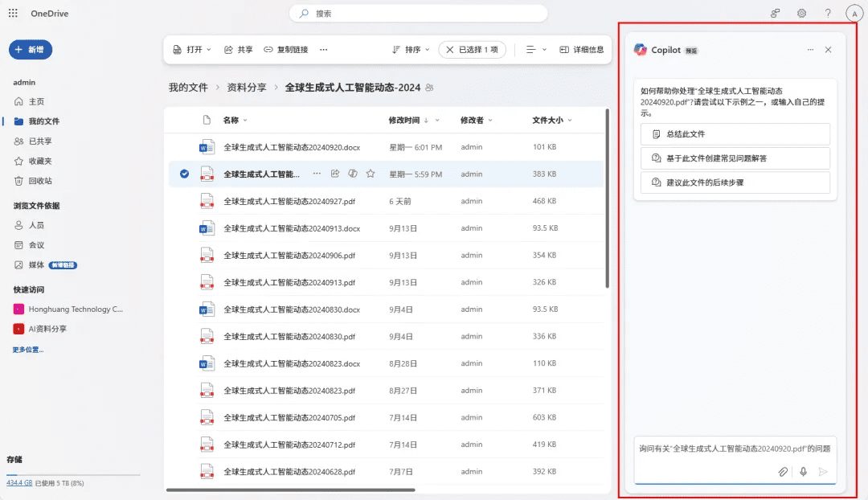The height and width of the screenshot is (500, 868).
Task: Open file 全球生成式人工智能动态20240830.pdf
Action: tap(289, 337)
